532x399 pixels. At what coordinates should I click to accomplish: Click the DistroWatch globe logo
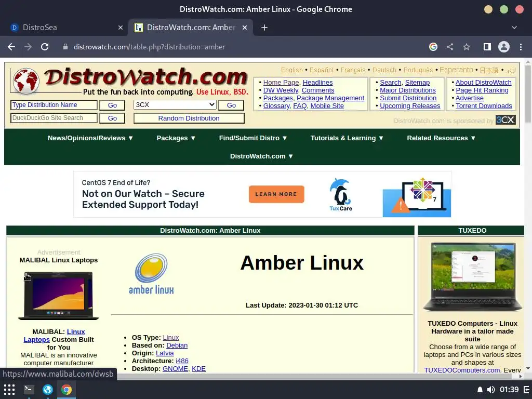point(26,81)
